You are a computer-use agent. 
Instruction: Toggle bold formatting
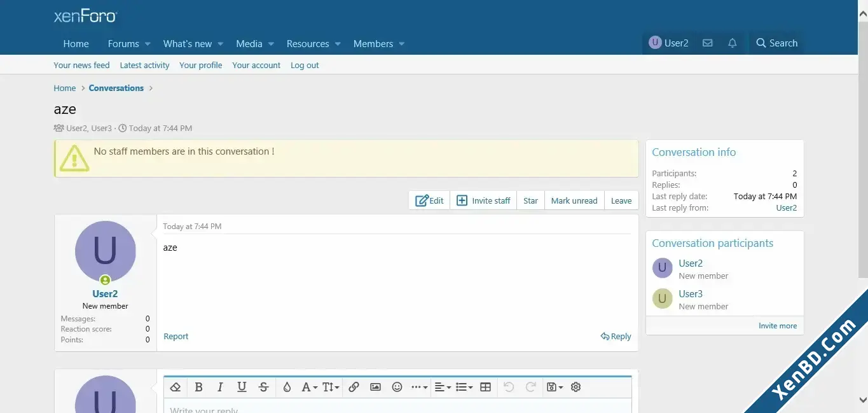click(x=198, y=387)
